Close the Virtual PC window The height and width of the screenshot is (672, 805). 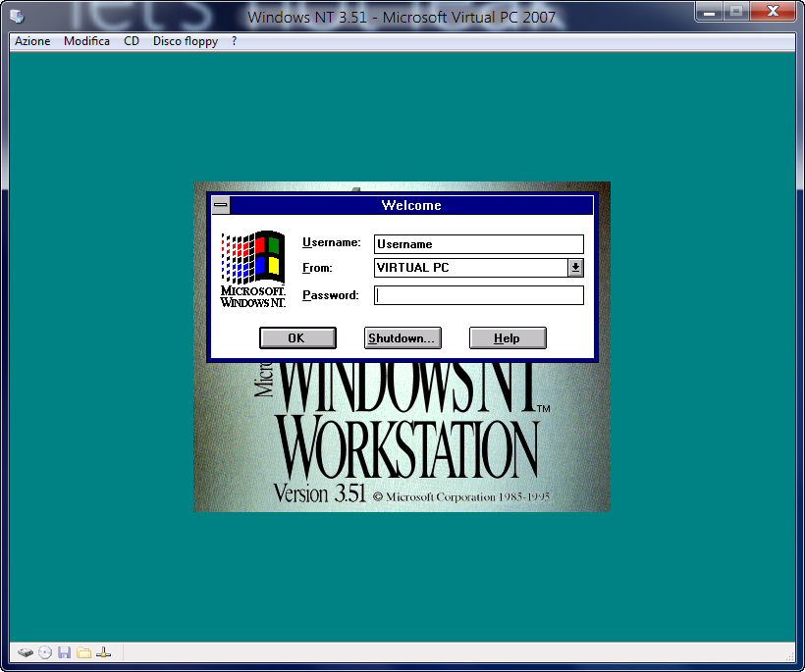(x=774, y=12)
